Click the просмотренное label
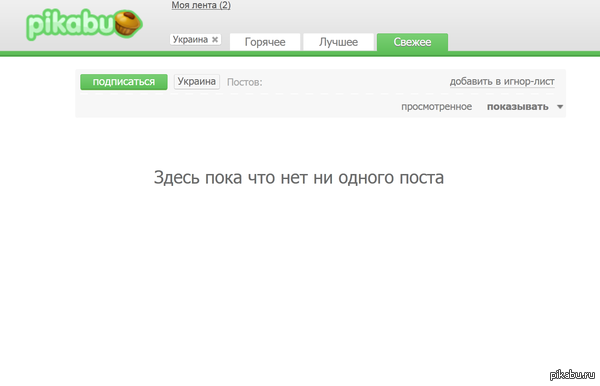The image size is (600, 386). click(x=436, y=107)
